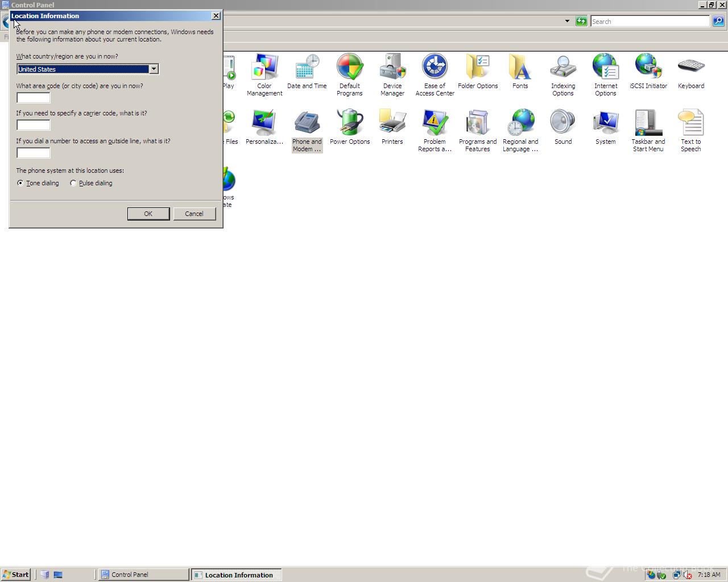The width and height of the screenshot is (728, 582).
Task: Launch Device Manager
Action: (x=392, y=75)
